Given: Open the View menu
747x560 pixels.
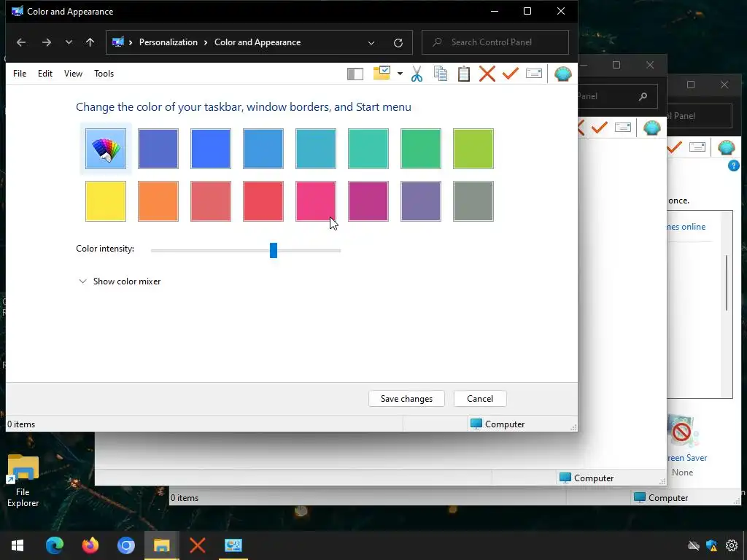Looking at the screenshot, I should pyautogui.click(x=74, y=74).
